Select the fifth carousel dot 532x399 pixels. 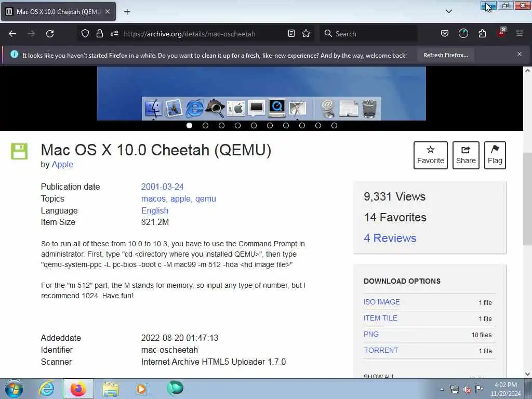click(x=254, y=126)
